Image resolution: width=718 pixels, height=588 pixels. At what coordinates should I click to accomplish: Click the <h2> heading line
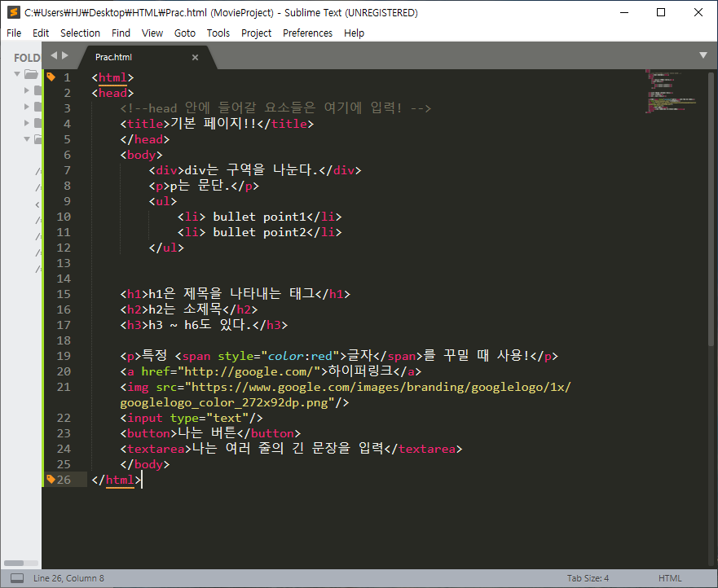[x=189, y=309]
